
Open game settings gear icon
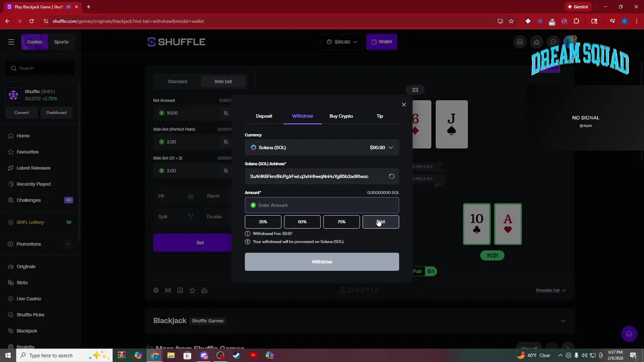[156, 290]
